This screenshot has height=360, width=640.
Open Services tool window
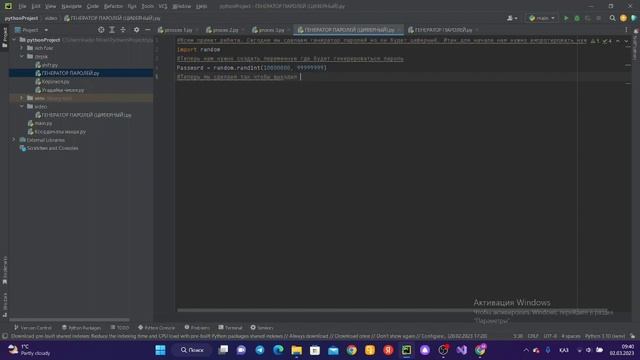click(x=262, y=328)
